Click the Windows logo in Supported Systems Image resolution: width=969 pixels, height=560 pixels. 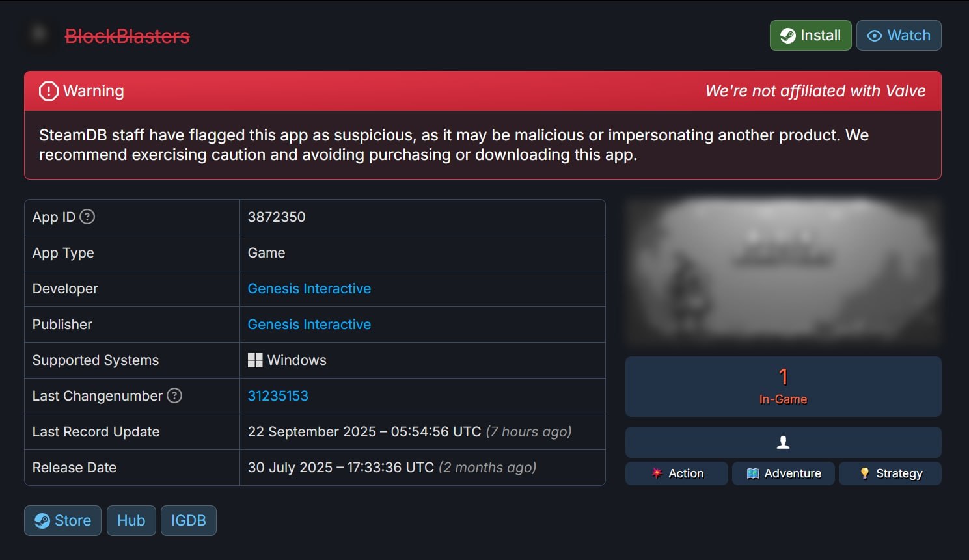click(x=255, y=360)
